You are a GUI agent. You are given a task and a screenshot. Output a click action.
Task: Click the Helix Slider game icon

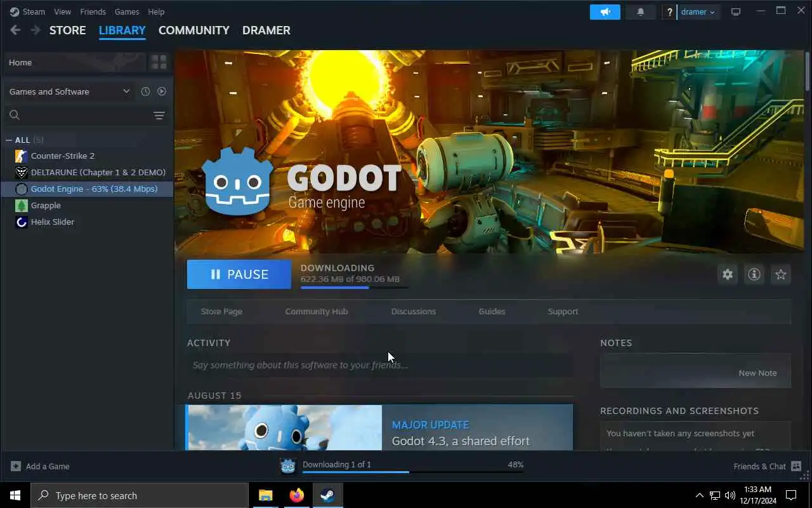click(22, 222)
